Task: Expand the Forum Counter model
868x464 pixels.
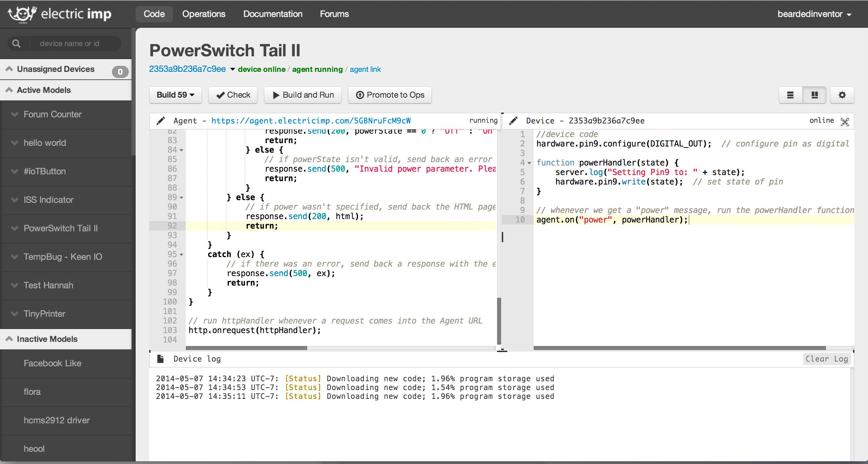Action: click(x=15, y=114)
